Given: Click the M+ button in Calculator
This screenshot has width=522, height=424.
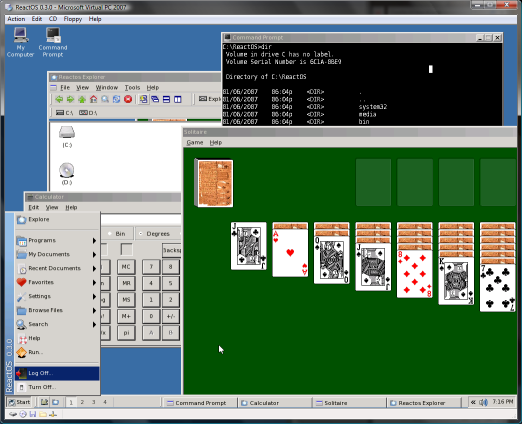Looking at the screenshot, I should [126, 316].
